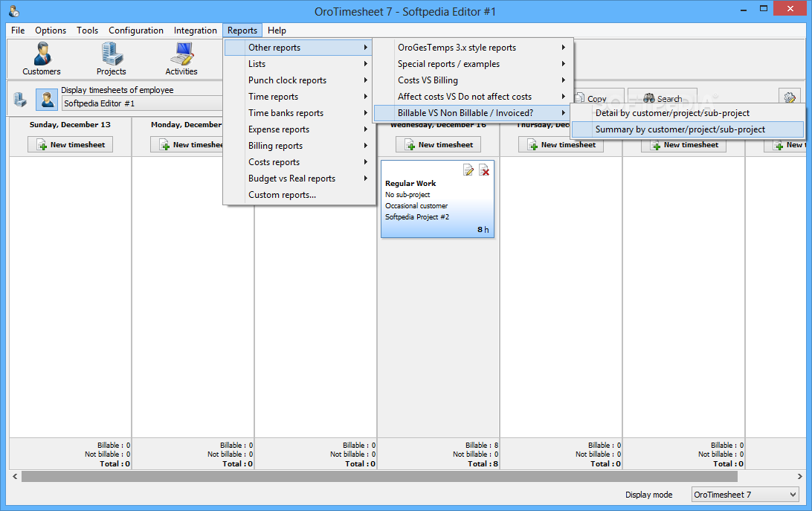Click the scroll right arrow
Viewport: 812px width, 511px height.
coord(799,476)
